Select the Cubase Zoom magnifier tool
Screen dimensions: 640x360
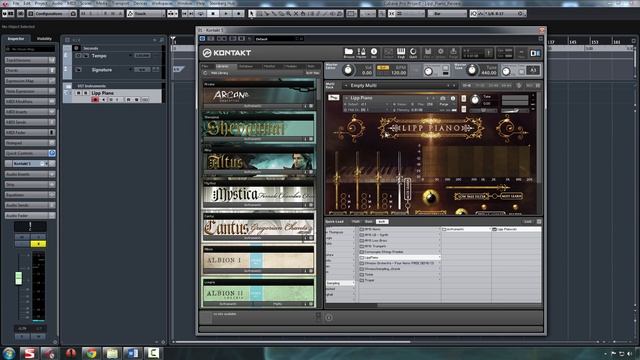(289, 13)
